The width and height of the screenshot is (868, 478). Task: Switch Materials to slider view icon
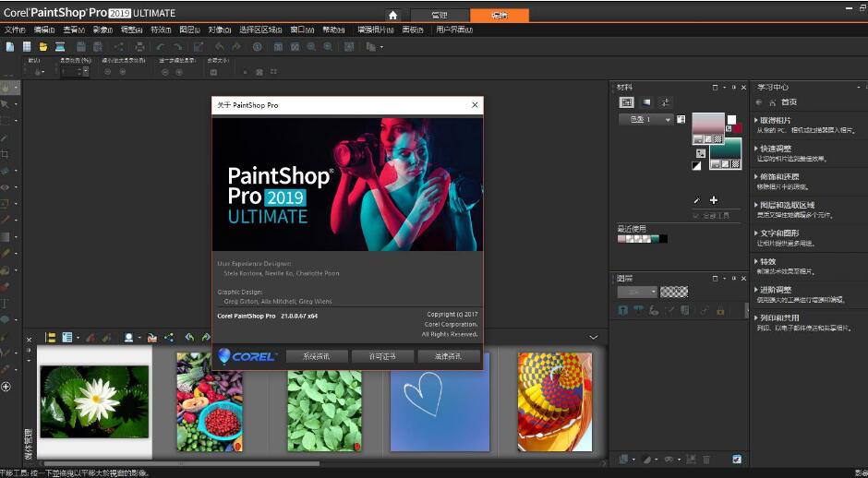tap(665, 102)
